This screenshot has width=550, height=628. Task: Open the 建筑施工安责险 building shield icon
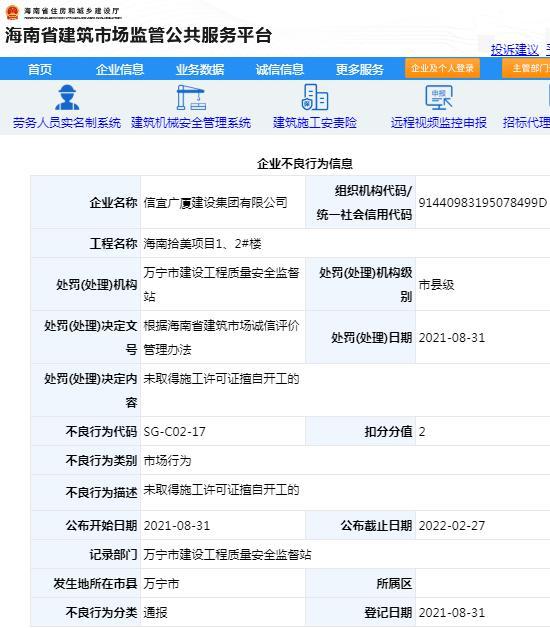[x=315, y=97]
